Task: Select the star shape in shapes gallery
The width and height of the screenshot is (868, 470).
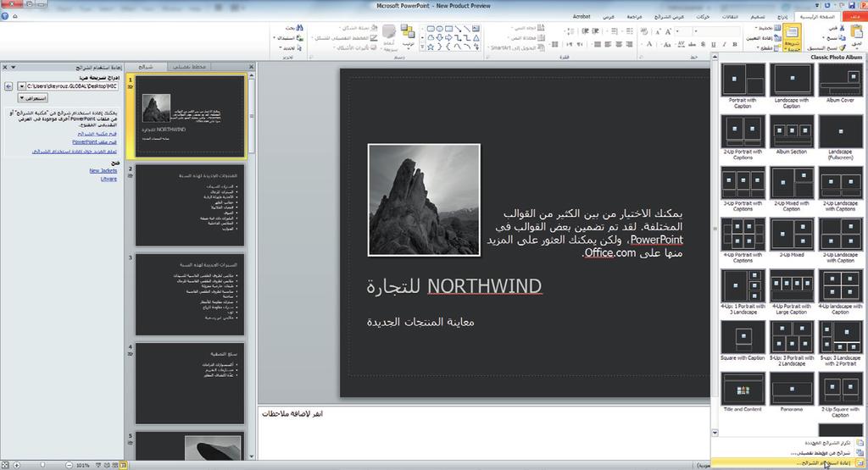Action: coord(431,47)
